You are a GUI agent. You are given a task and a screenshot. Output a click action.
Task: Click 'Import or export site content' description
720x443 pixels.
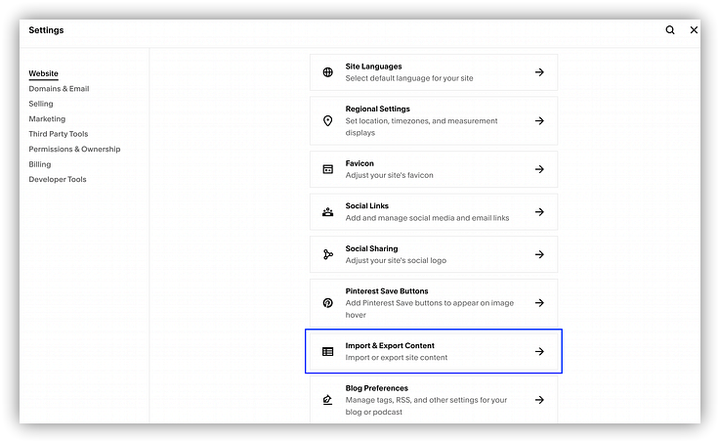(x=396, y=358)
